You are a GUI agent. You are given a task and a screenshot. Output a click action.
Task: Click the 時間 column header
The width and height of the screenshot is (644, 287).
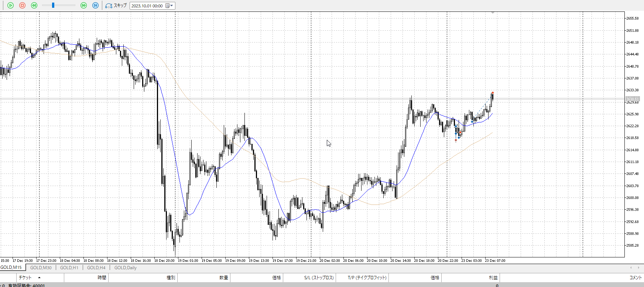click(102, 277)
